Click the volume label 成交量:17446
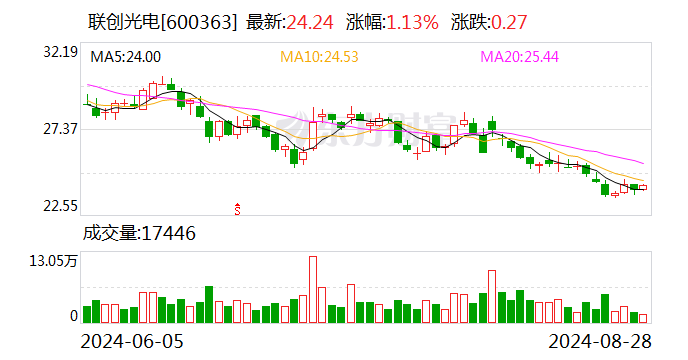Image resolution: width=688 pixels, height=360 pixels. [x=139, y=233]
